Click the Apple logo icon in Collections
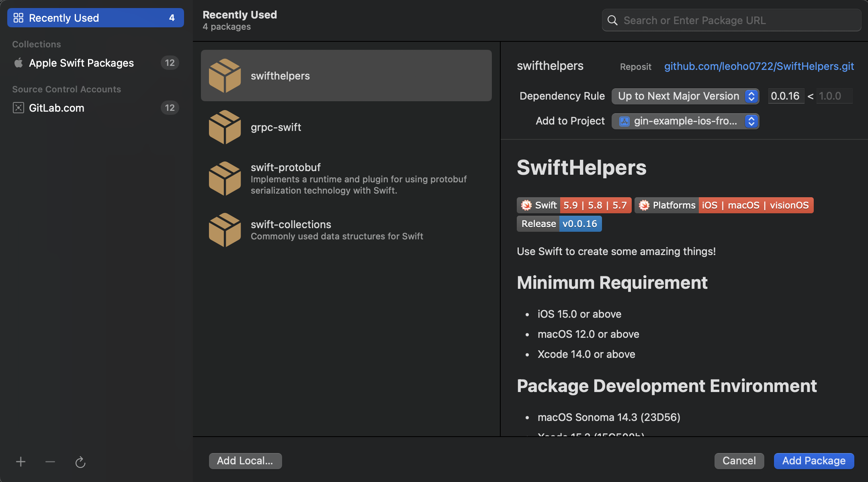This screenshot has width=868, height=482. click(x=18, y=63)
